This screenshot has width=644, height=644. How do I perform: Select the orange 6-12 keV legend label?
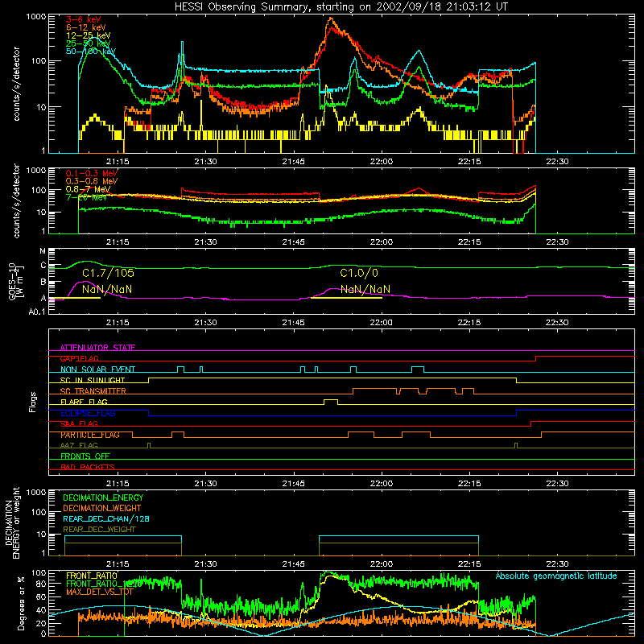86,27
